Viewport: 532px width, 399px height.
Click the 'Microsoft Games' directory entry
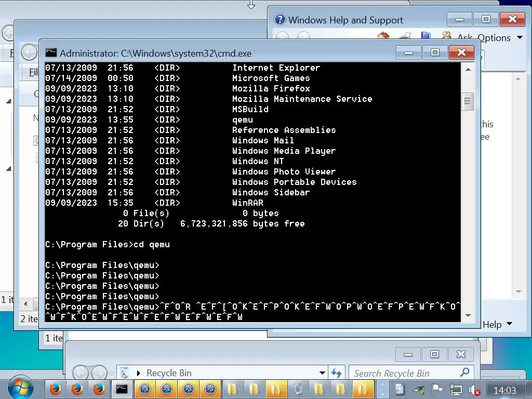(x=271, y=78)
